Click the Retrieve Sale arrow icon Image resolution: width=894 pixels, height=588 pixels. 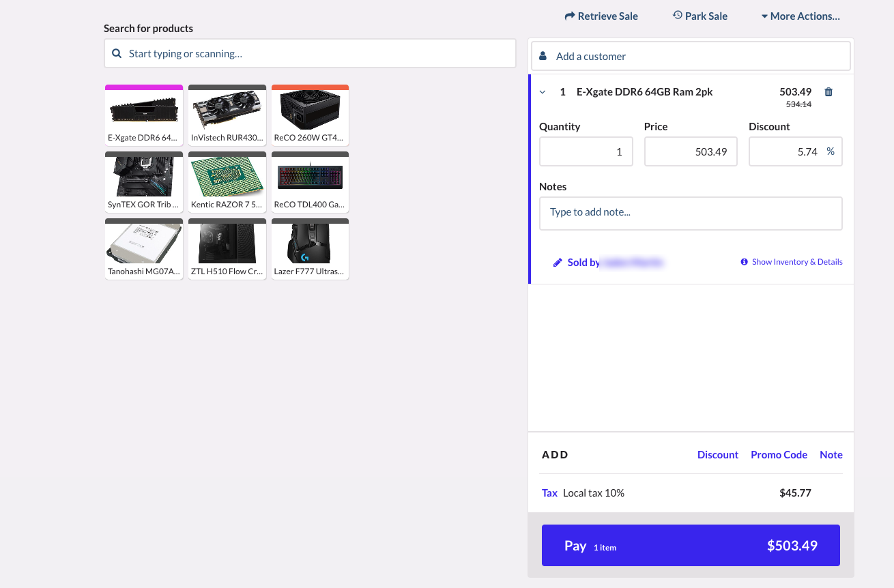(x=570, y=16)
